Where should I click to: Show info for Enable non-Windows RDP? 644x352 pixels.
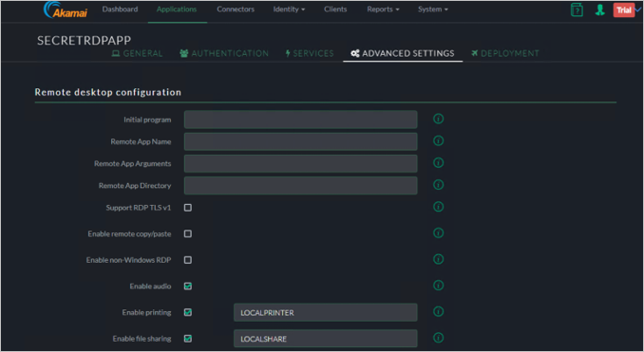(x=438, y=259)
